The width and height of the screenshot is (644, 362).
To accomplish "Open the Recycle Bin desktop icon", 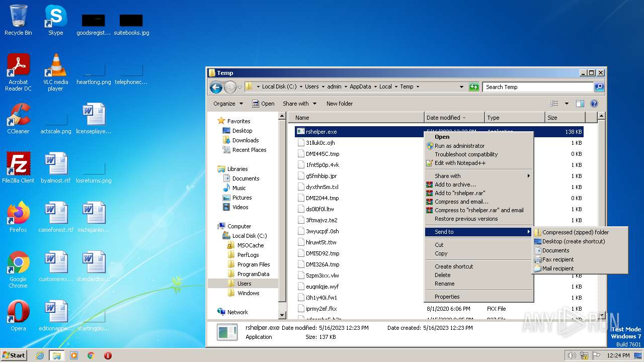I will tap(18, 20).
